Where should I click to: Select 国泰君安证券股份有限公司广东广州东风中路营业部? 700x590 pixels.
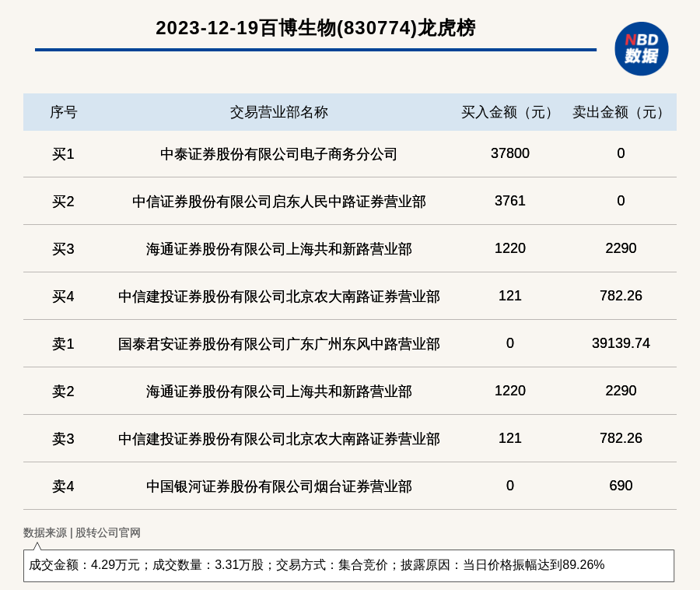279,344
